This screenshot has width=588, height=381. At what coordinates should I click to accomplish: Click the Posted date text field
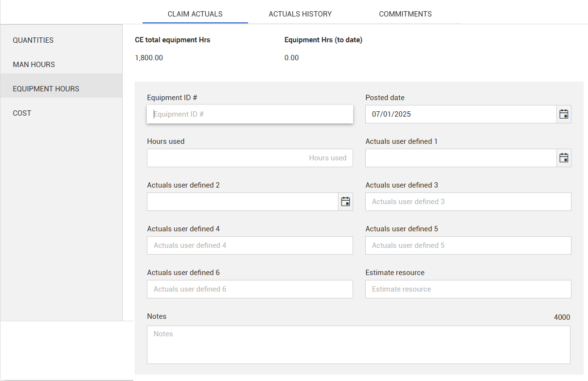click(x=460, y=114)
